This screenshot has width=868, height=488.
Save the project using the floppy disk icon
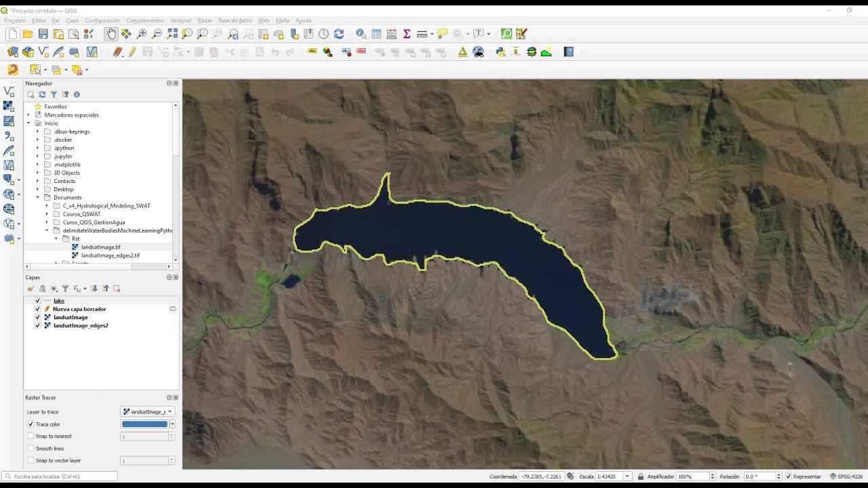[43, 34]
